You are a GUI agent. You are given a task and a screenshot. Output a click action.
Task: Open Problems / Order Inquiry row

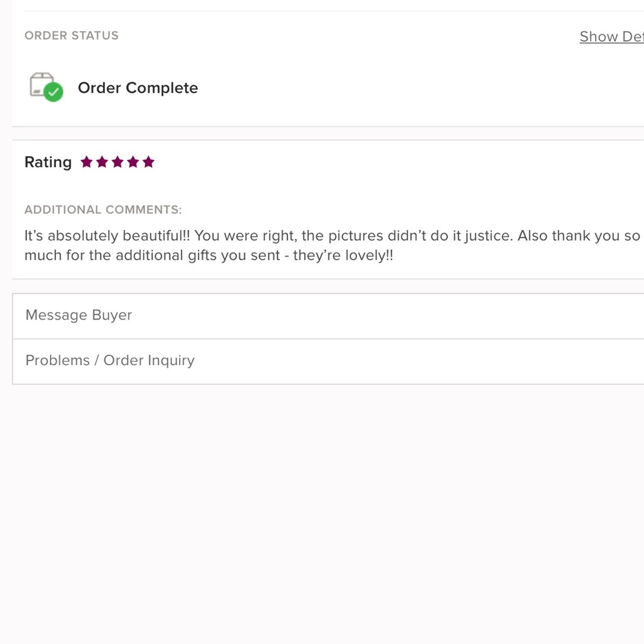[x=328, y=362]
